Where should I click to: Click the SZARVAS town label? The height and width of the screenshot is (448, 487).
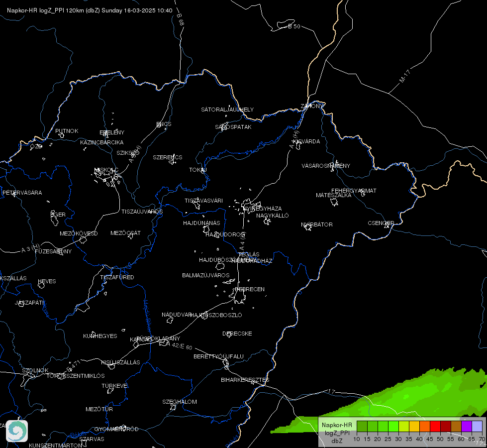pyautogui.click(x=92, y=439)
